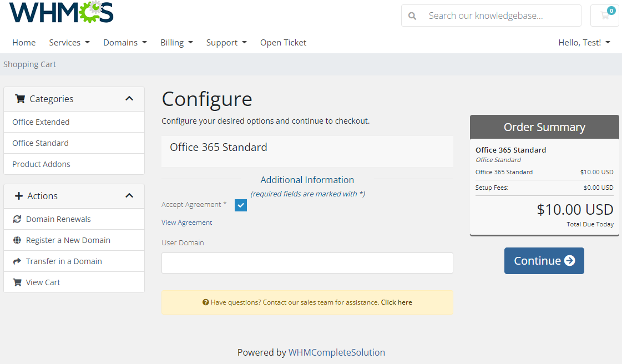Select Product Addons category
Image resolution: width=622 pixels, height=364 pixels.
[x=74, y=164]
